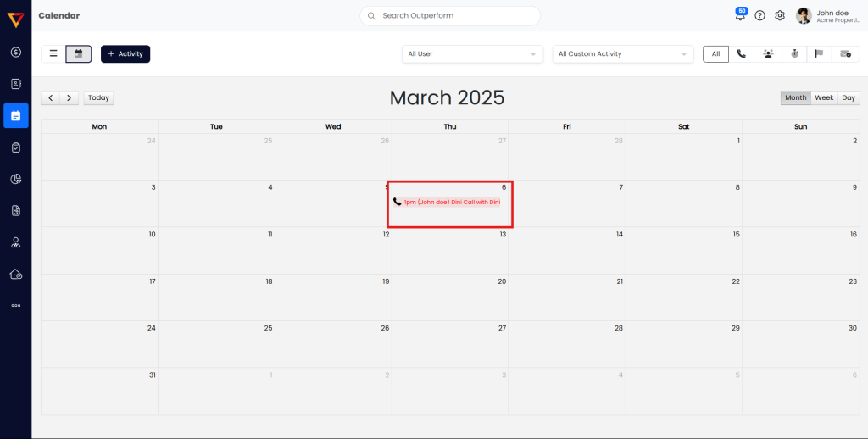The width and height of the screenshot is (868, 439).
Task: Open contacts icon in left sidebar
Action: click(16, 84)
